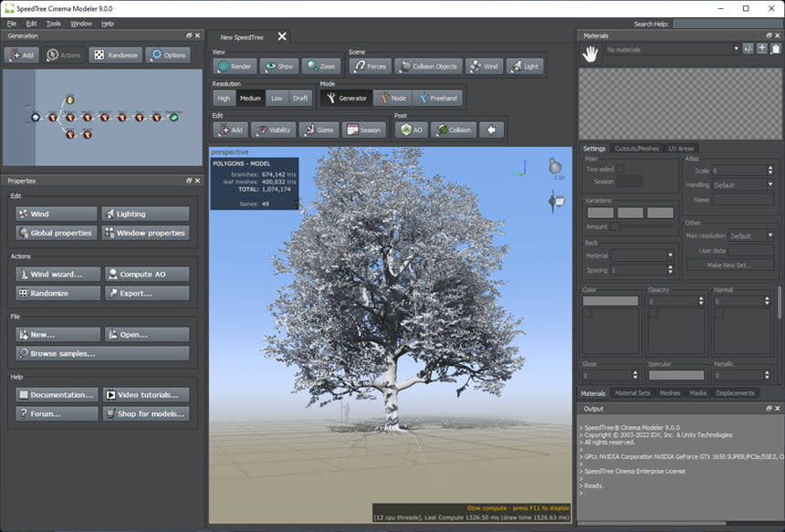The image size is (785, 532).
Task: Click the Specular color swatch
Action: 676,375
